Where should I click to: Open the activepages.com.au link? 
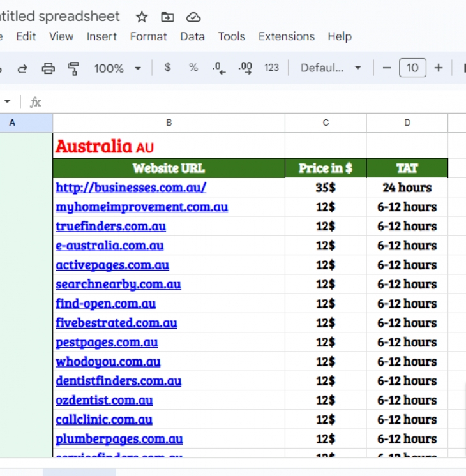coord(112,265)
